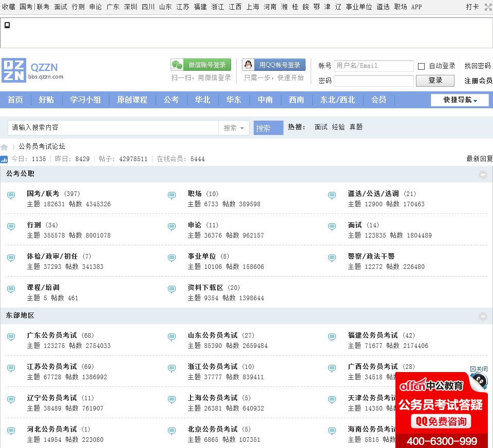Click the QZZN site logo

[x=33, y=70]
